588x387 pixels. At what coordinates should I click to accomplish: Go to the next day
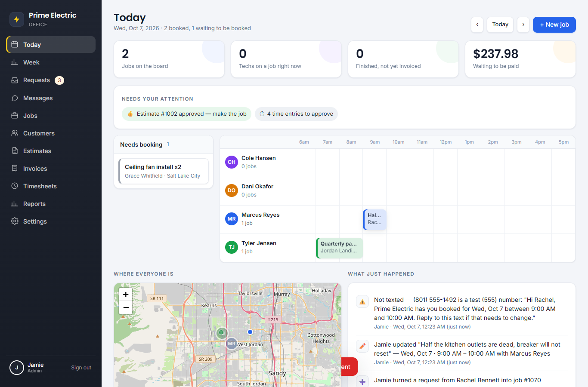click(x=523, y=25)
